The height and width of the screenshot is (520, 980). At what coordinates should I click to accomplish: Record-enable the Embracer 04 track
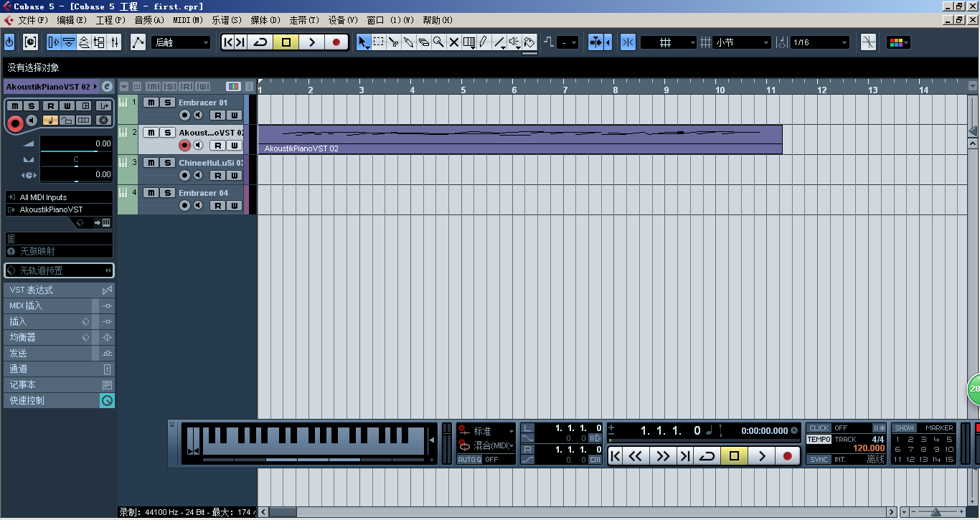pyautogui.click(x=184, y=205)
